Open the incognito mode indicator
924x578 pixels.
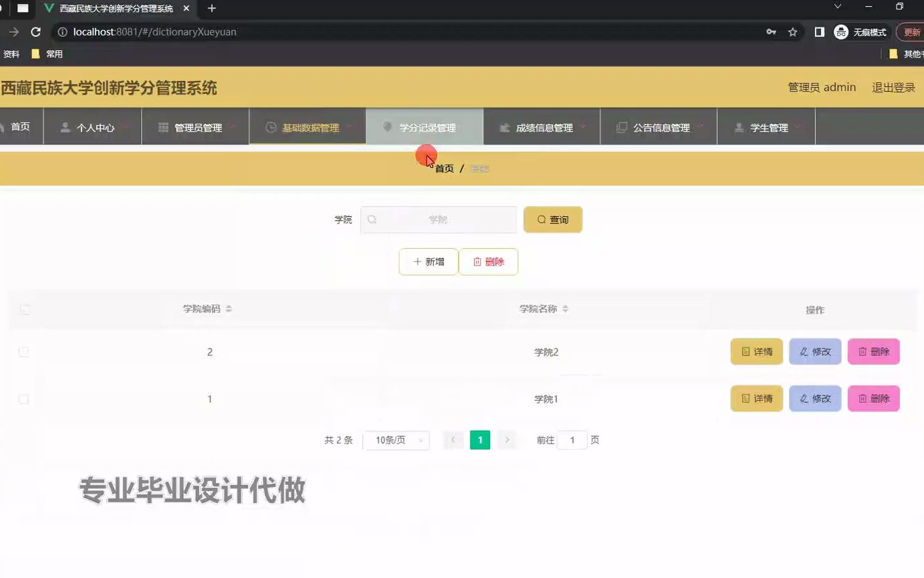point(861,31)
